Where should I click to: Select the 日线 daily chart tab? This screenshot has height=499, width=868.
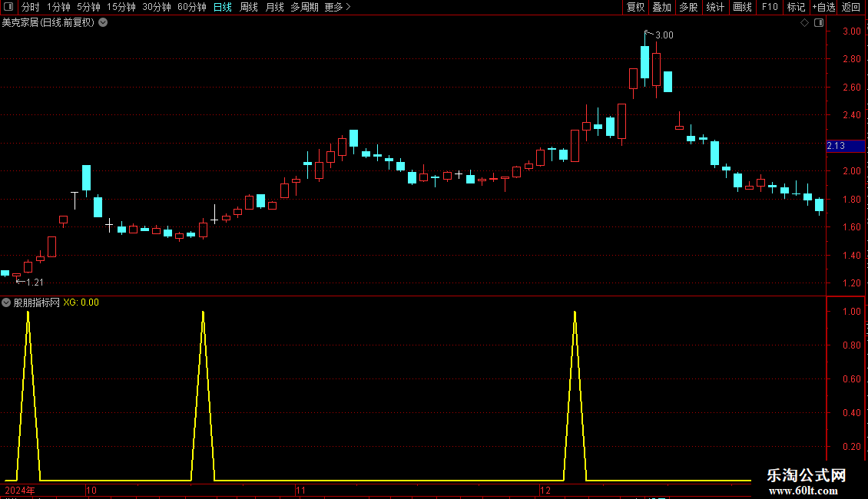click(223, 7)
